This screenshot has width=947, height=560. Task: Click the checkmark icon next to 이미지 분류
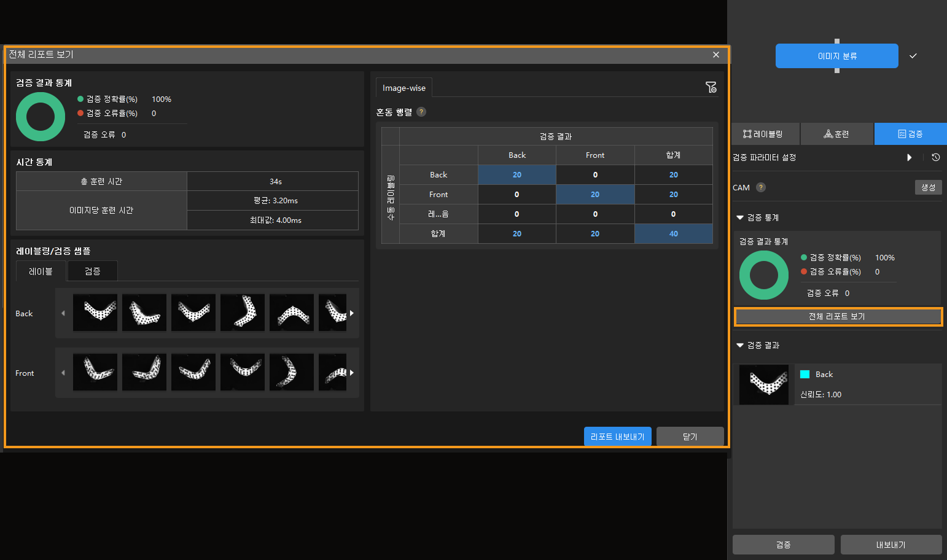coord(913,56)
